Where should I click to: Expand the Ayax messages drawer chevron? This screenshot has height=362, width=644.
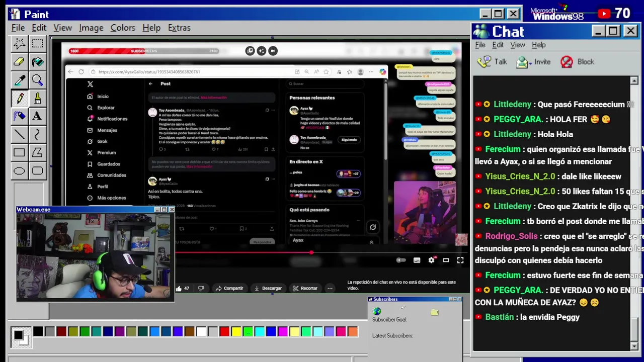pyautogui.click(x=371, y=242)
